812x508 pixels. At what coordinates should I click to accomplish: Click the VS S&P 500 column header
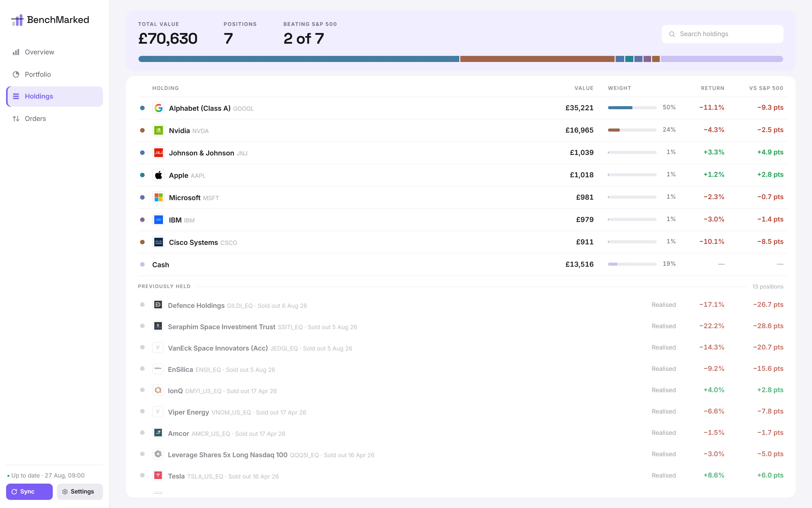[x=766, y=88]
